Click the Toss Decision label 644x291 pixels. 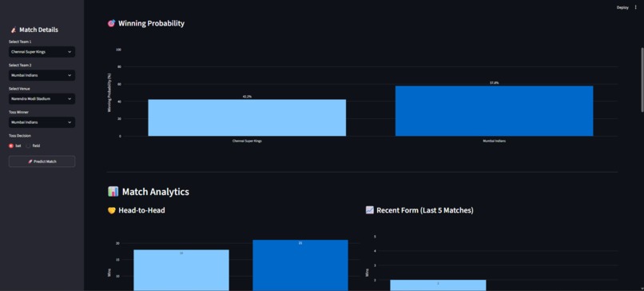coord(20,136)
